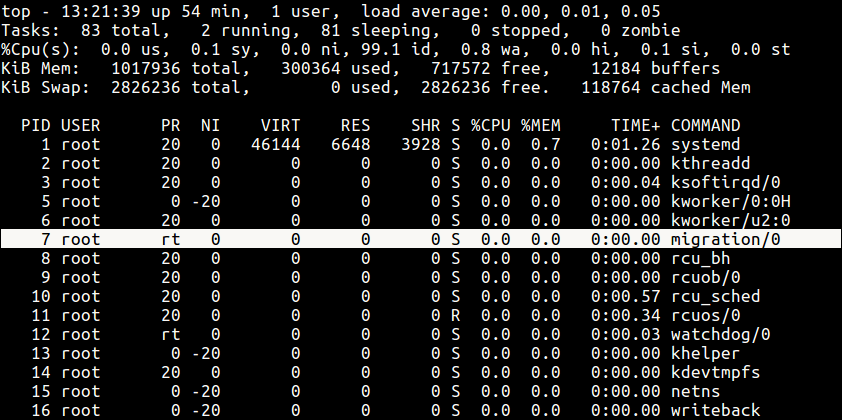Select the systemd process name
Viewport: 842px width, 420px height.
[705, 144]
